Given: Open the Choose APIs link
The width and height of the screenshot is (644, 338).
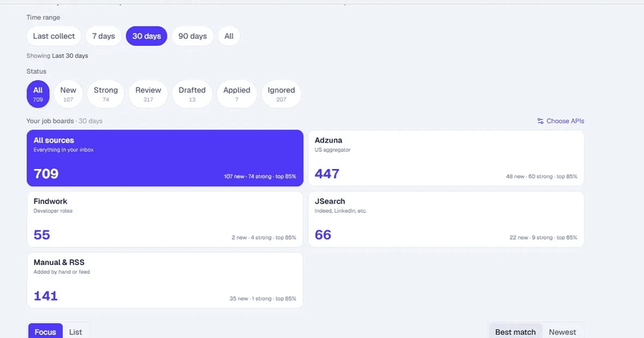Looking at the screenshot, I should pos(560,121).
